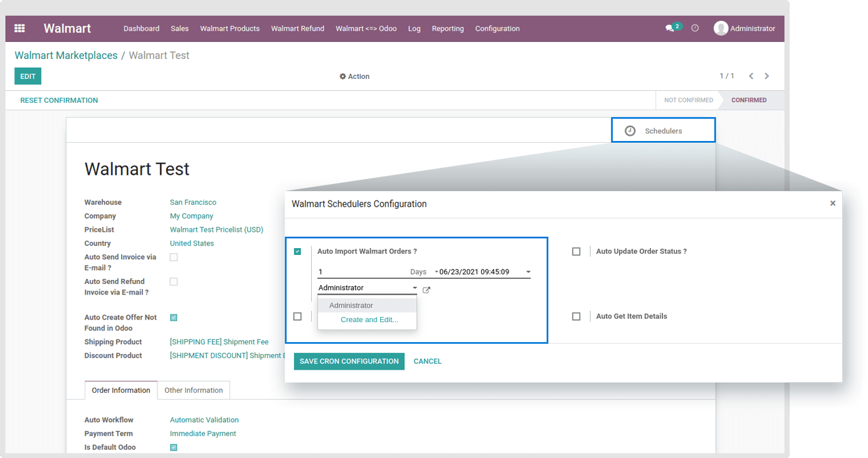Open My Company link
Viewport: 868px width, 458px height.
tap(191, 216)
